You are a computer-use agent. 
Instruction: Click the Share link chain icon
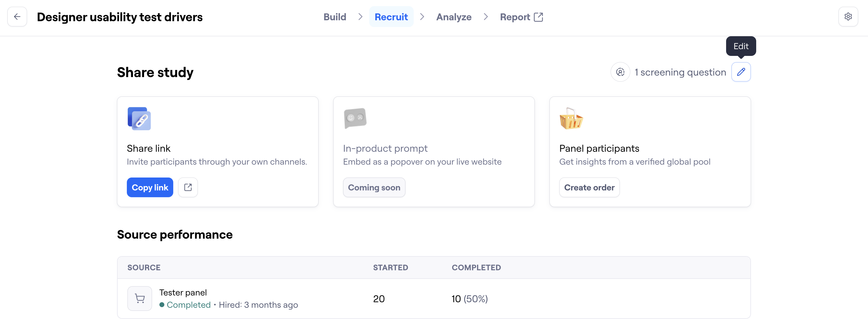pos(139,119)
